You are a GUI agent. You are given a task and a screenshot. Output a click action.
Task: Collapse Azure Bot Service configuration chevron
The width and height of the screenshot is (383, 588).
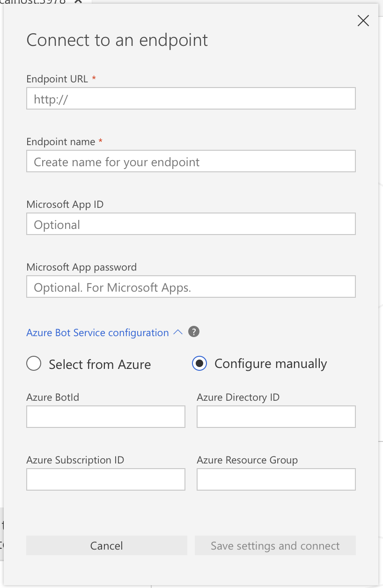pos(177,332)
